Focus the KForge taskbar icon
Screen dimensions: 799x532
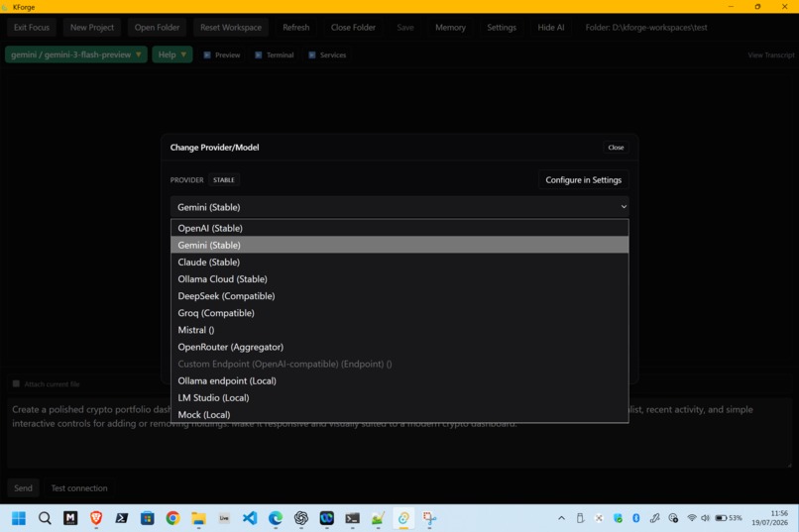[x=403, y=518]
